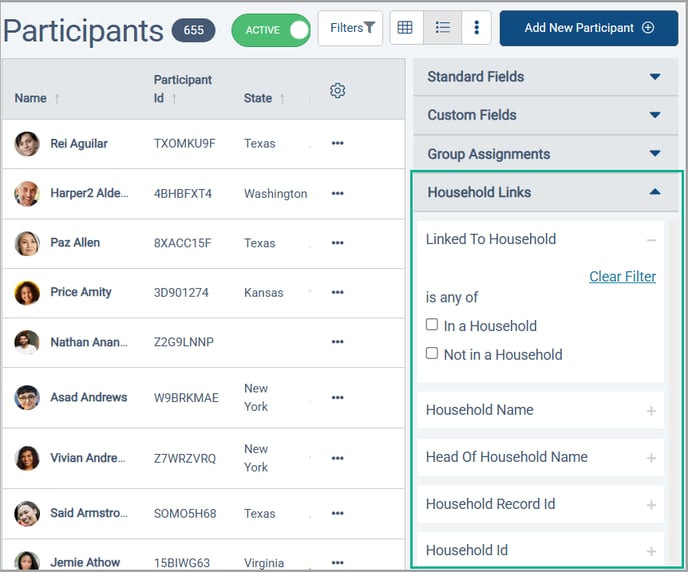
Task: Click participant ID W9BRKMAE
Action: (186, 397)
